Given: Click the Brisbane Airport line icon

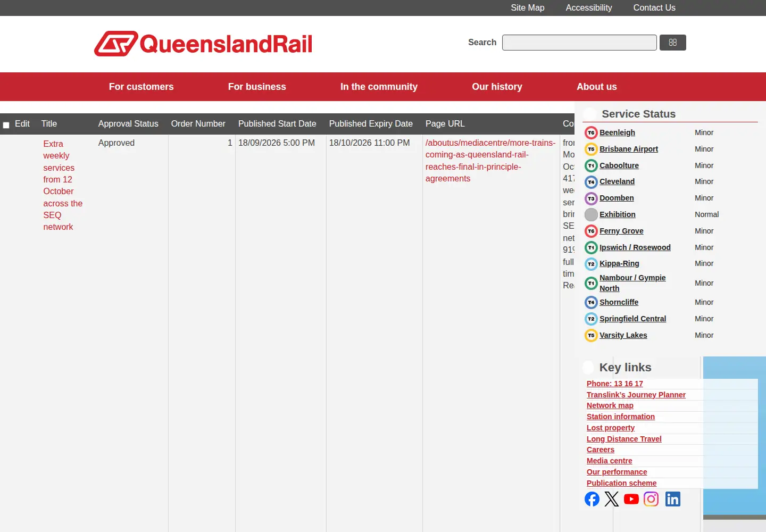Looking at the screenshot, I should [591, 149].
